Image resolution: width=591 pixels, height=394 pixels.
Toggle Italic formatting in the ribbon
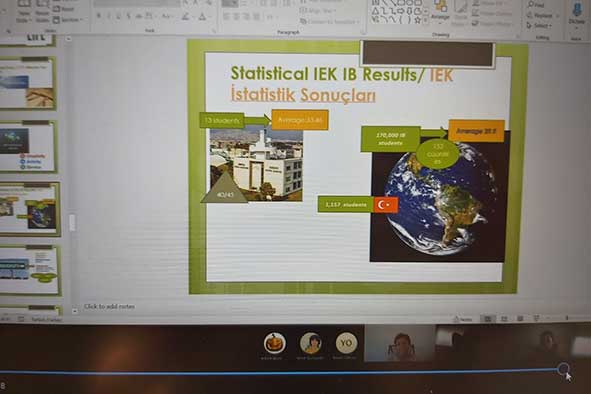tap(109, 16)
